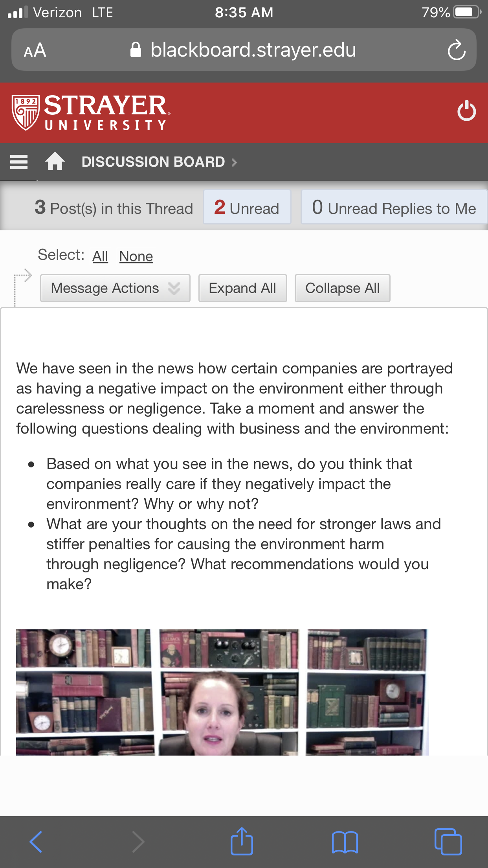Open Safari text size AA menu
This screenshot has width=488, height=868.
35,51
